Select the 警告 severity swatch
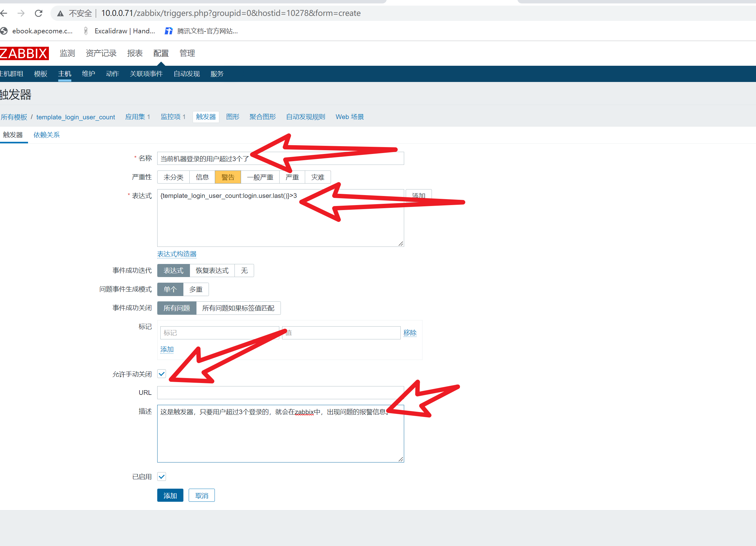756x546 pixels. [228, 177]
